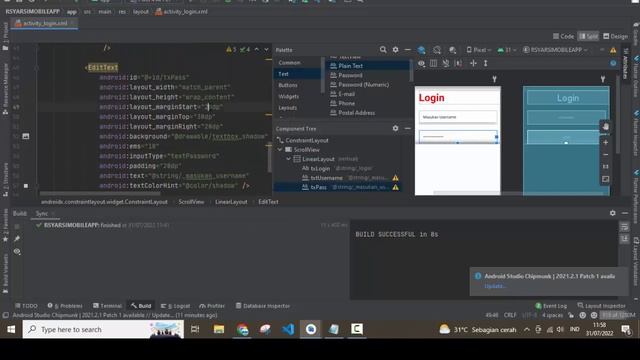
Task: Zoom in with the plus button in design view
Action: coord(606,142)
